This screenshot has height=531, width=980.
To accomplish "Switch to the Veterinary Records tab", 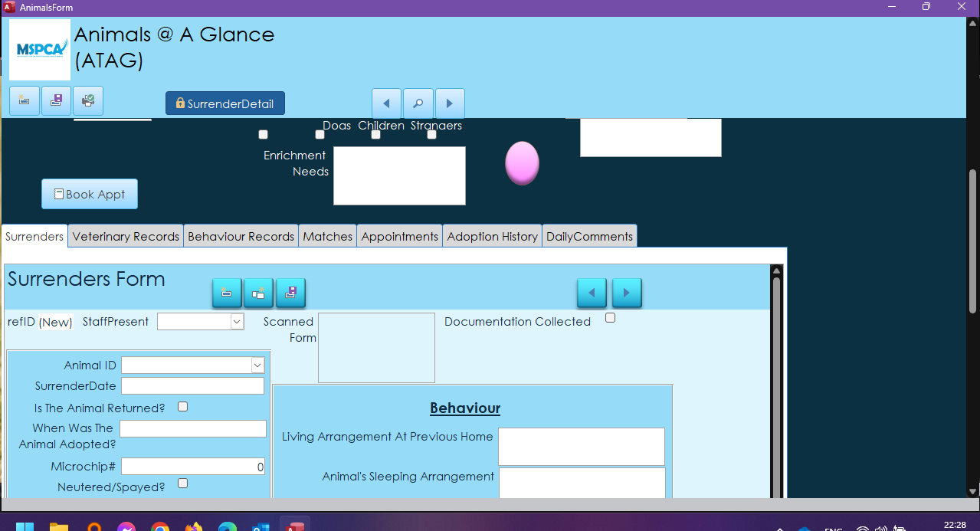I will (126, 237).
